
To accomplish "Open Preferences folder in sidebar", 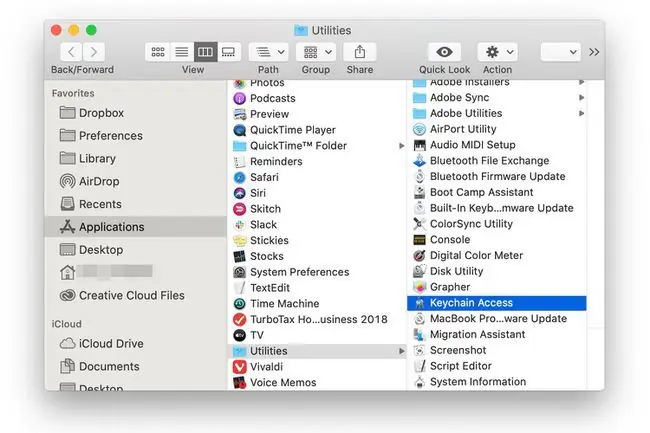I will click(x=135, y=135).
